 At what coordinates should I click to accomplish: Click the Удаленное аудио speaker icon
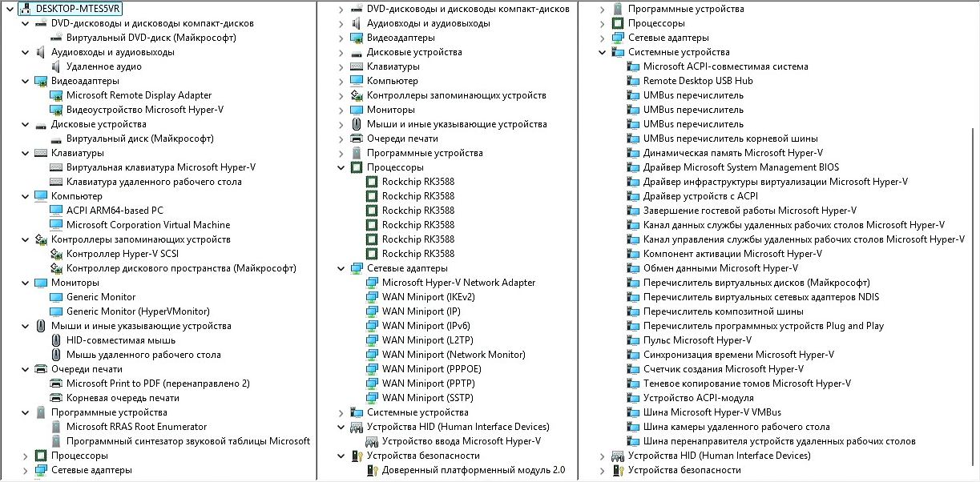(x=56, y=66)
